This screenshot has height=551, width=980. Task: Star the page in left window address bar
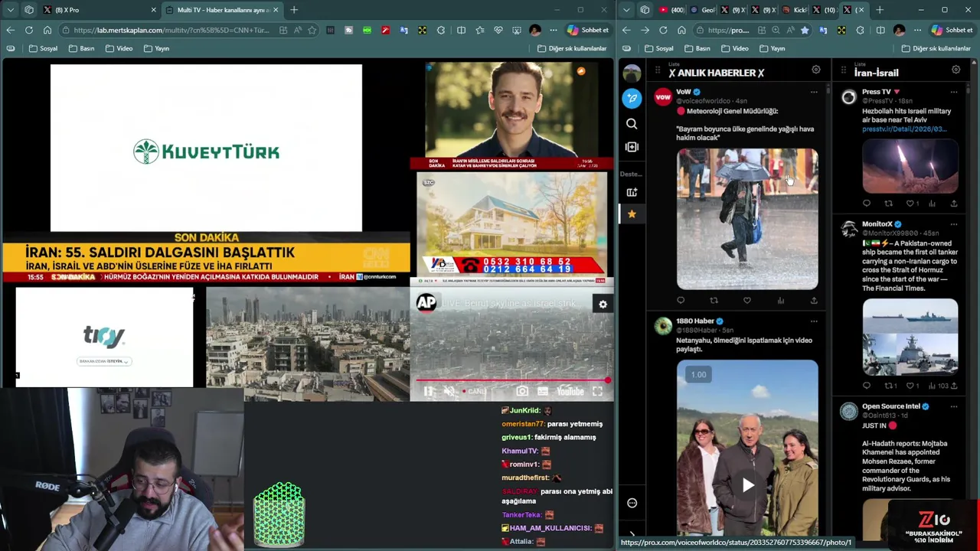[x=312, y=30]
